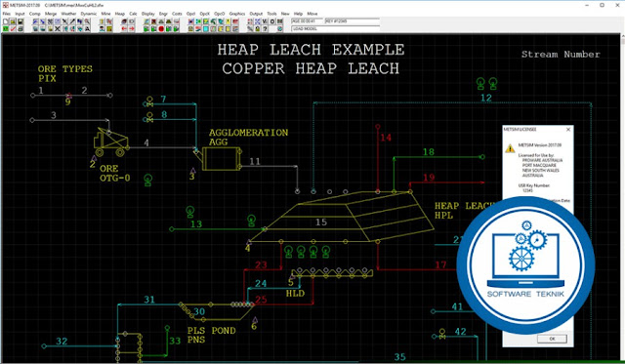This screenshot has height=364, width=625.
Task: Click OK in METSIM LICENSEE dialog
Action: pos(552,339)
